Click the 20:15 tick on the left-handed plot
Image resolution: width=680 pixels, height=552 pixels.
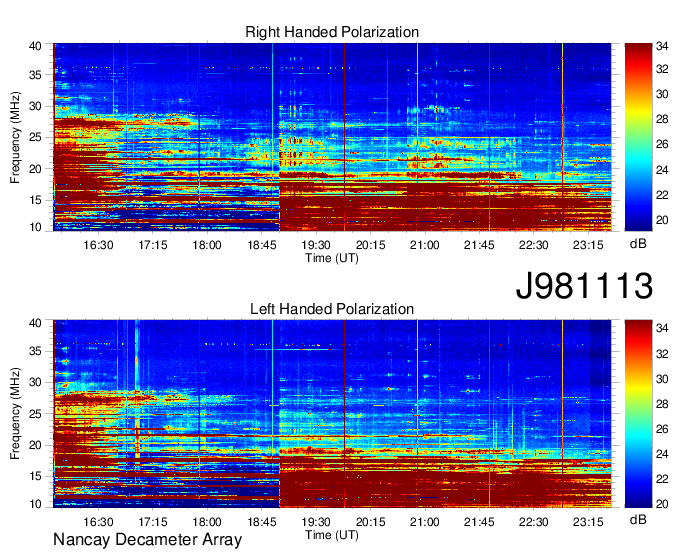coord(370,522)
